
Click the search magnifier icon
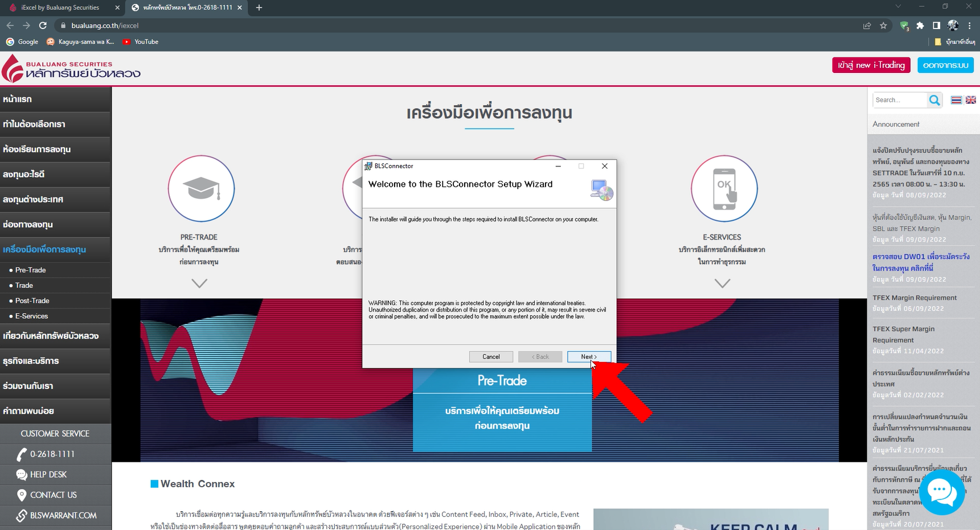point(934,100)
